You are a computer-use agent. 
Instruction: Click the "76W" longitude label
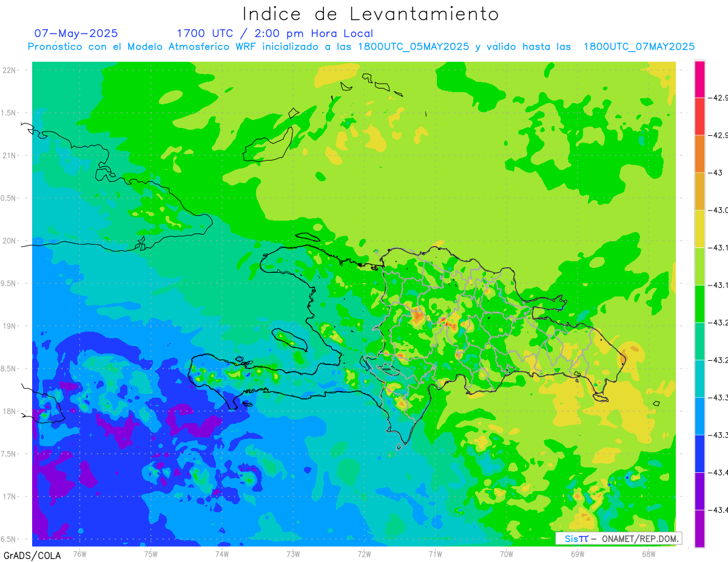click(79, 554)
